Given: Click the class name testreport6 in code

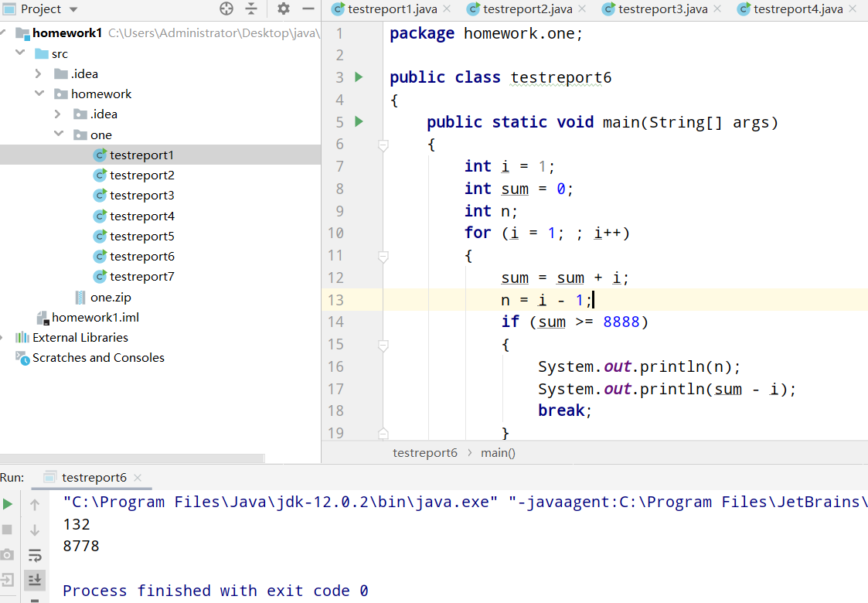Looking at the screenshot, I should tap(561, 77).
